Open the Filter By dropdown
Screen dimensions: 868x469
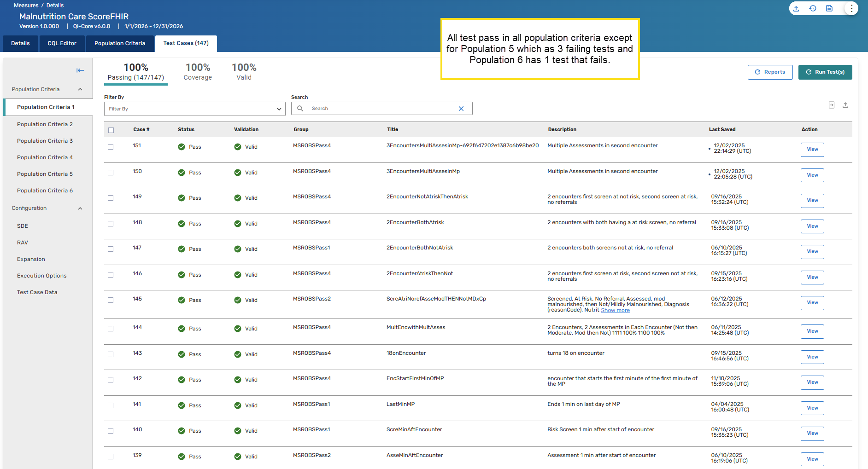(x=194, y=109)
